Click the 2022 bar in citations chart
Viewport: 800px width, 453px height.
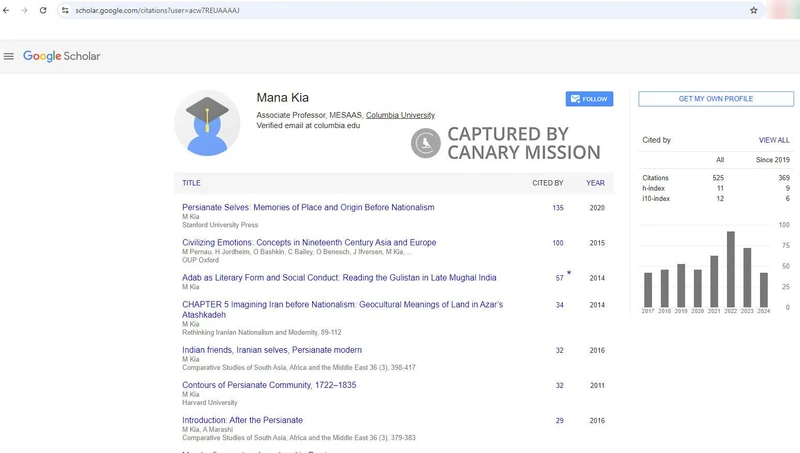click(731, 269)
